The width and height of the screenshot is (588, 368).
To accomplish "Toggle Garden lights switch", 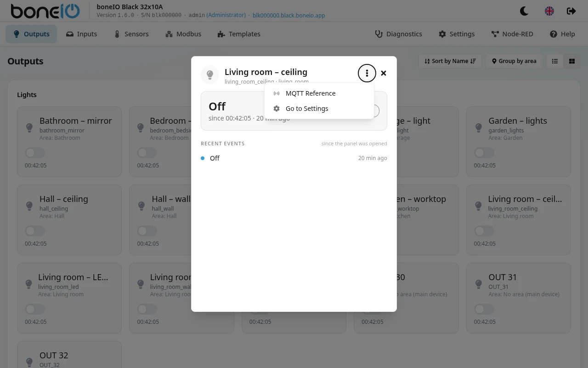I will click(x=484, y=153).
